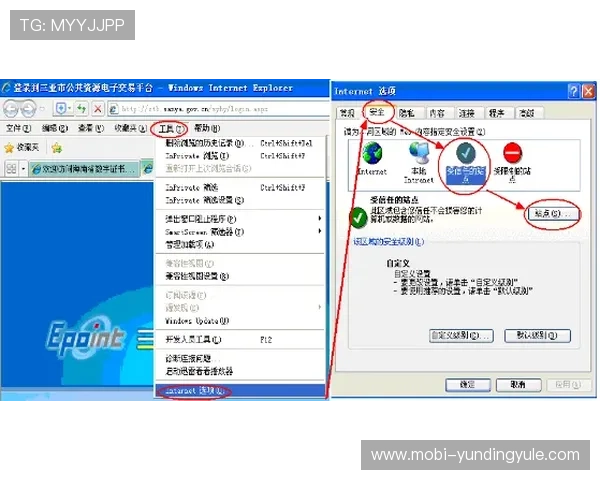600x480 pixels.
Task: Open the 文件 menu
Action: [x=18, y=128]
